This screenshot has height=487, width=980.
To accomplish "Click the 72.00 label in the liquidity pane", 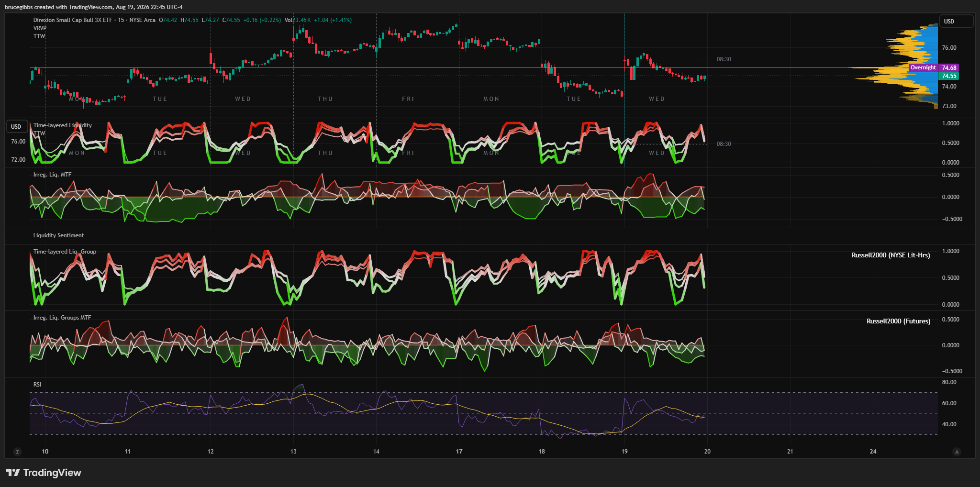I will pyautogui.click(x=18, y=160).
